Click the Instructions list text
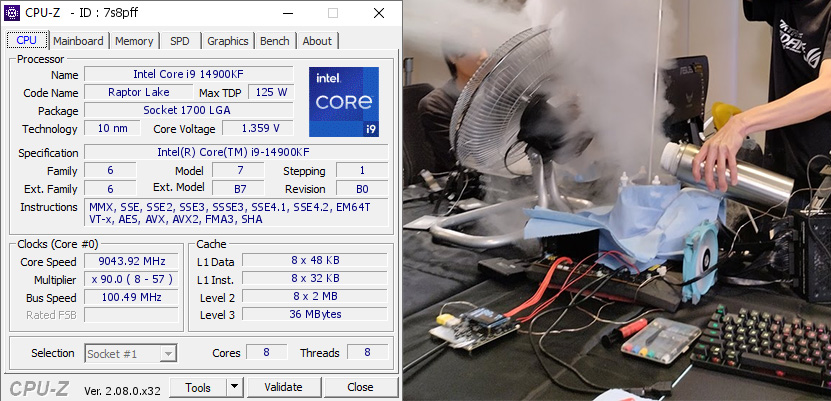The image size is (831, 401). click(236, 213)
